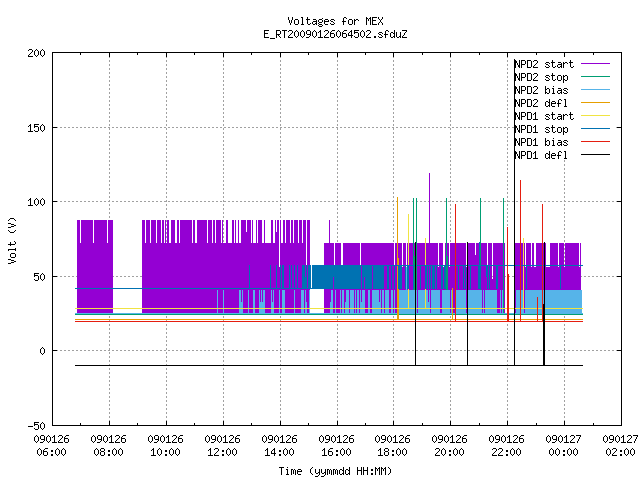640x480 pixels.
Task: Click the x-axis tick 090126 12:00
Action: [222, 446]
